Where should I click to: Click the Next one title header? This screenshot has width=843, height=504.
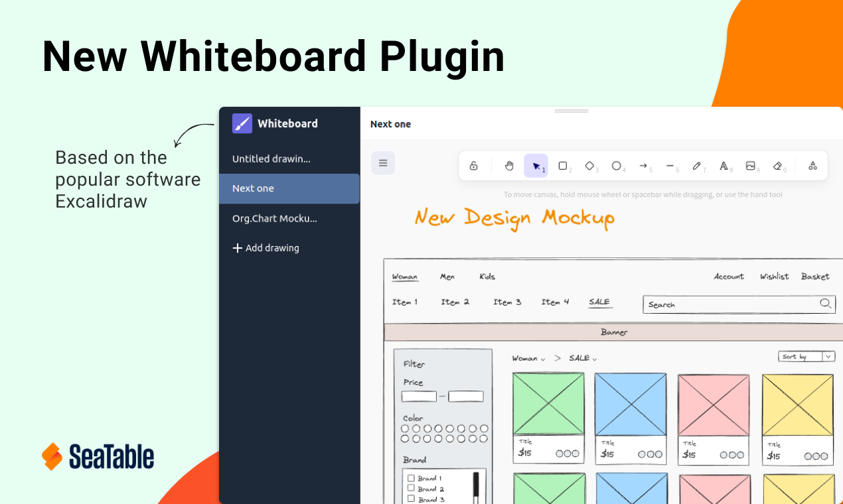390,124
